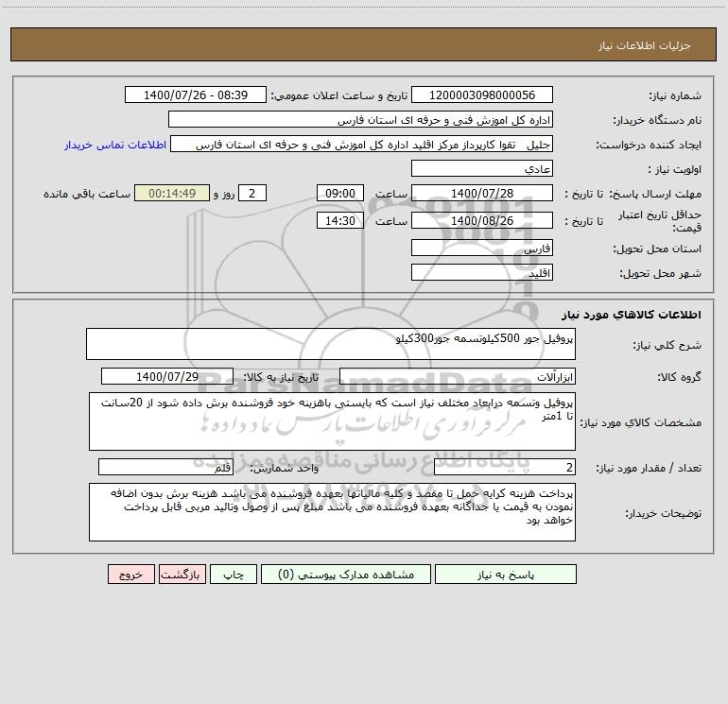Click the واحد شمارش label

[x=285, y=469]
